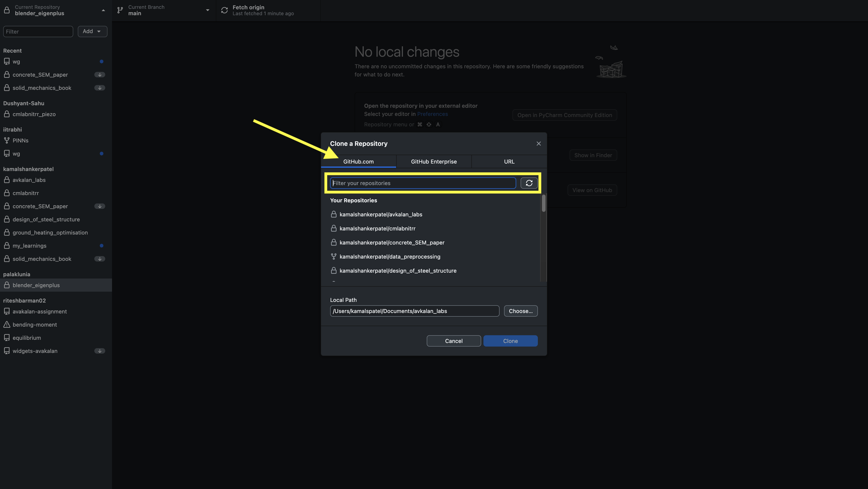Cancel the clone dialog
This screenshot has width=868, height=489.
coord(454,341)
